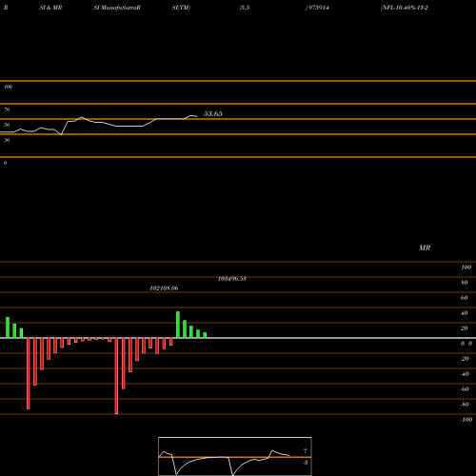Viewport: 476px width, 476px height.
Task: Click the tallest green histogram bar
Action: click(x=178, y=325)
